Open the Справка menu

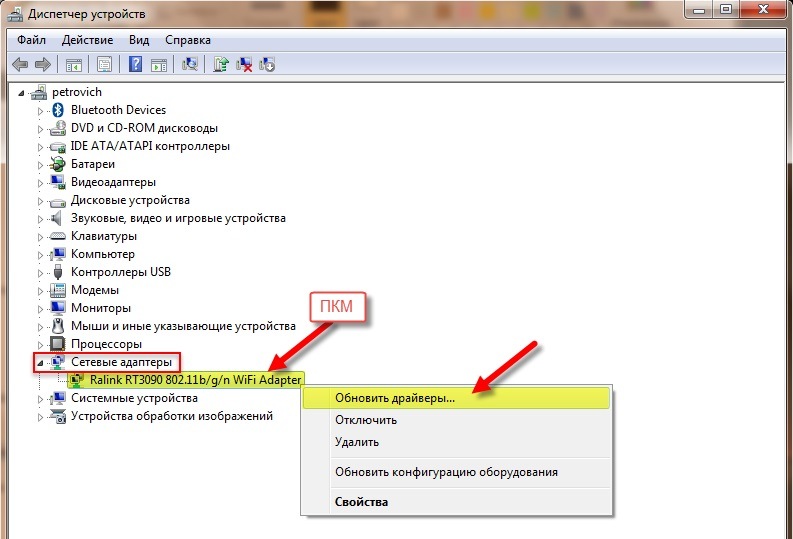(x=188, y=40)
